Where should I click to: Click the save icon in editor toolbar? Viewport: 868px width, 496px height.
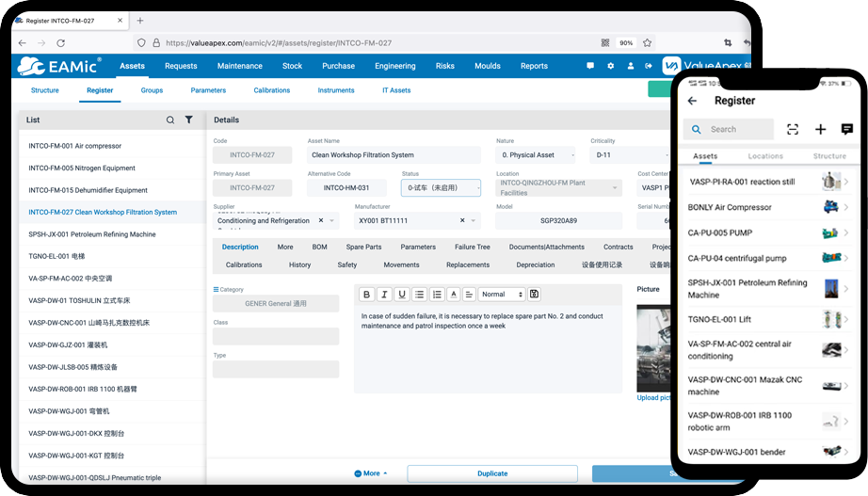click(x=535, y=295)
